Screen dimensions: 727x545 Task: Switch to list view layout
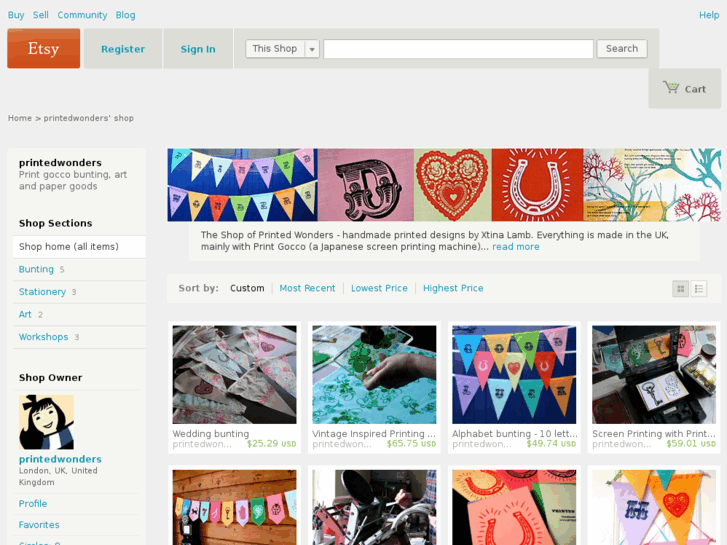(699, 289)
